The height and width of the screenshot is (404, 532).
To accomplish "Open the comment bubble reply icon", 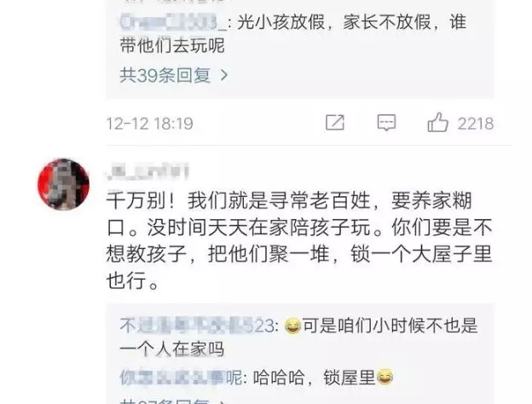I will point(386,123).
